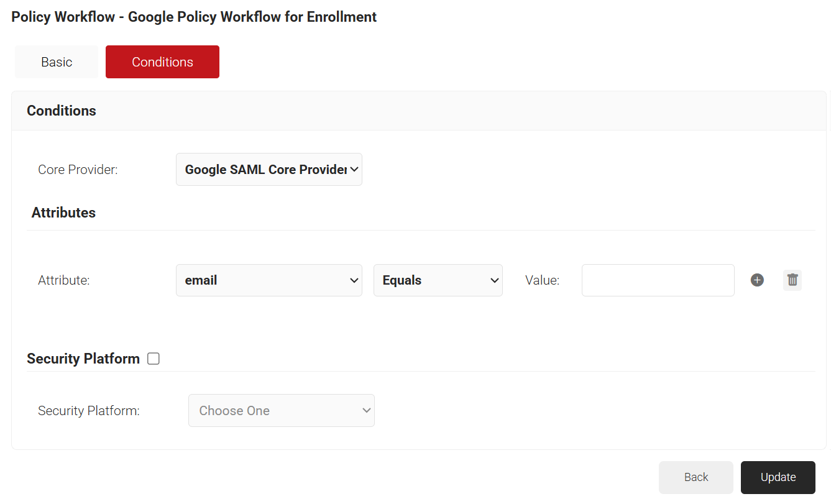Click the Policy Workflow page title
831x504 pixels.
pos(194,17)
